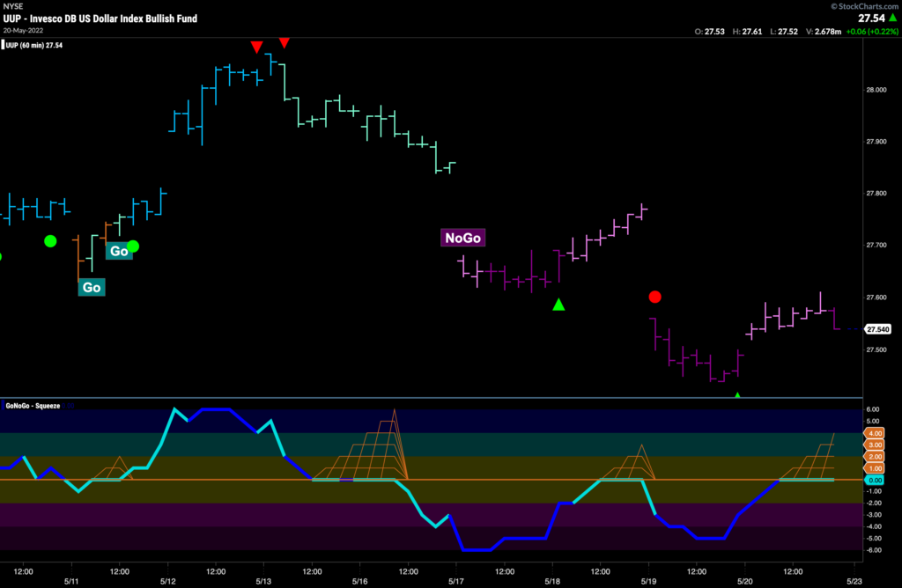Click the 5/18 date on the time axis

552,581
